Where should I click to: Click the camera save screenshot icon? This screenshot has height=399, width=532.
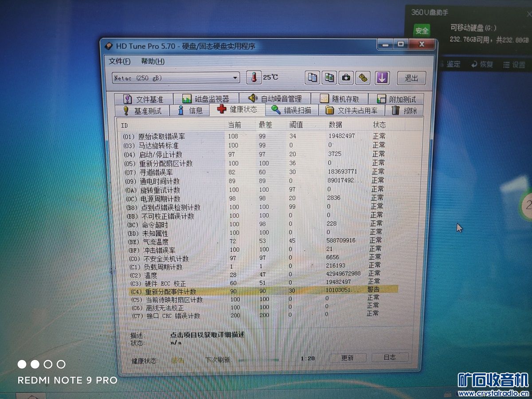(346, 78)
